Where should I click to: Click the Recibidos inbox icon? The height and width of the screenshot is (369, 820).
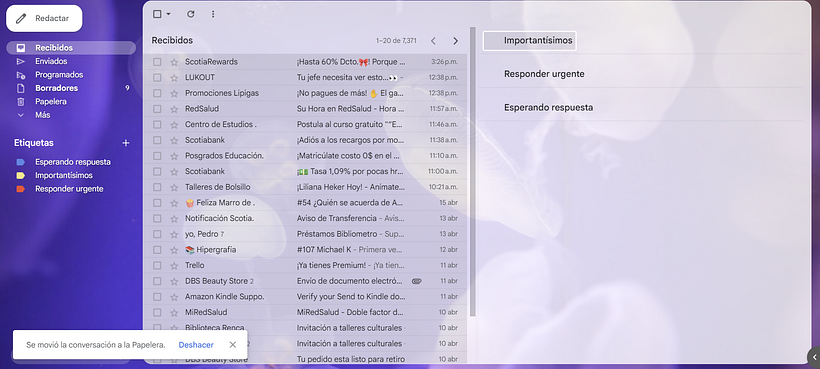[21, 48]
